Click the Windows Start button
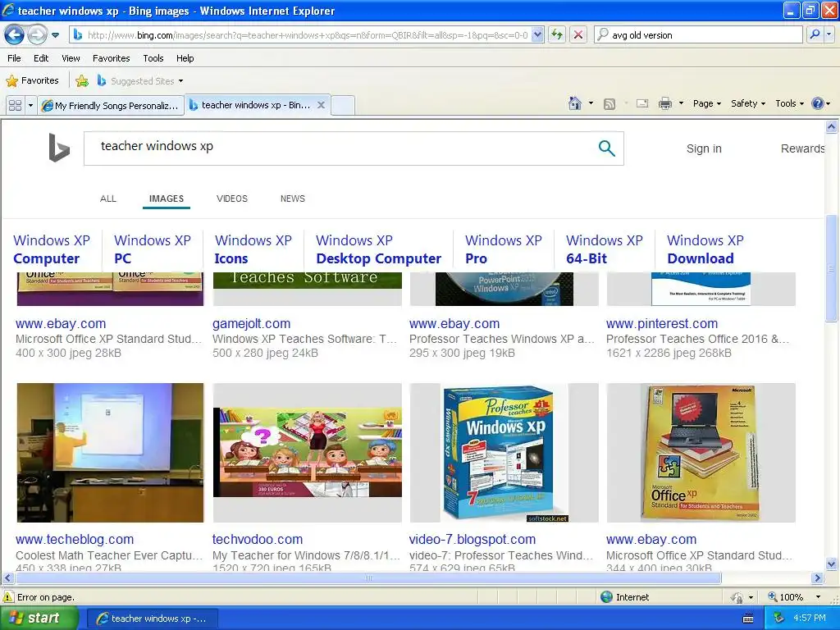840x630 pixels. click(39, 619)
